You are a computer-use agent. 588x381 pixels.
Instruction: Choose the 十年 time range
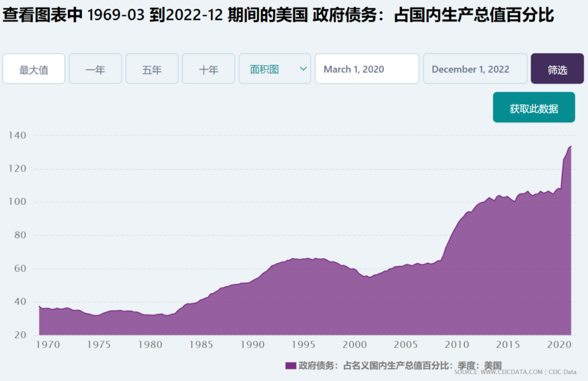(x=209, y=69)
